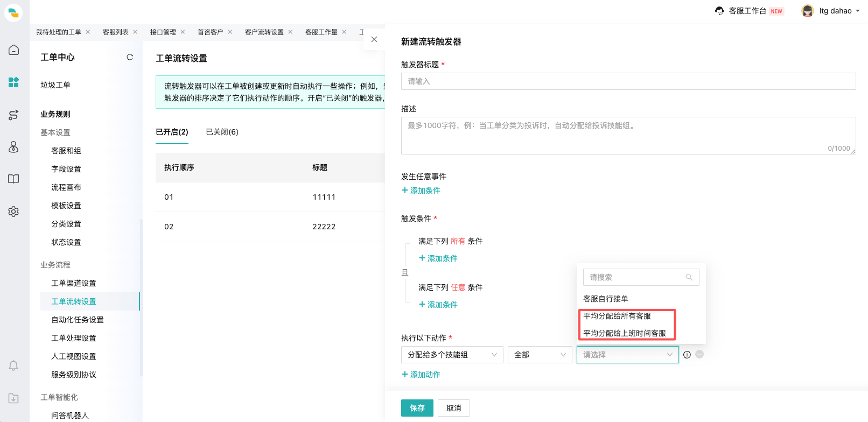Viewport: 868px width, 422px height.
Task: Open 自动化任务设置 in the sidebar
Action: pos(78,320)
